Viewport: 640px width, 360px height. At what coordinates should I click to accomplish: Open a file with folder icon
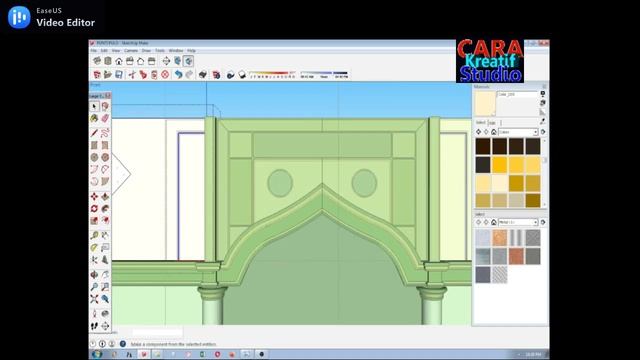(108, 75)
